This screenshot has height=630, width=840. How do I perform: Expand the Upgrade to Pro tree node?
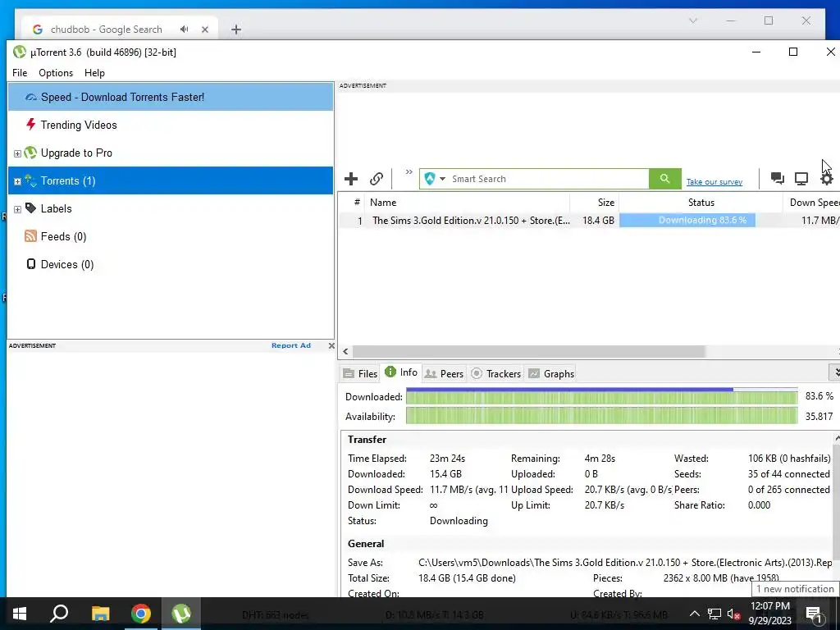(x=17, y=153)
